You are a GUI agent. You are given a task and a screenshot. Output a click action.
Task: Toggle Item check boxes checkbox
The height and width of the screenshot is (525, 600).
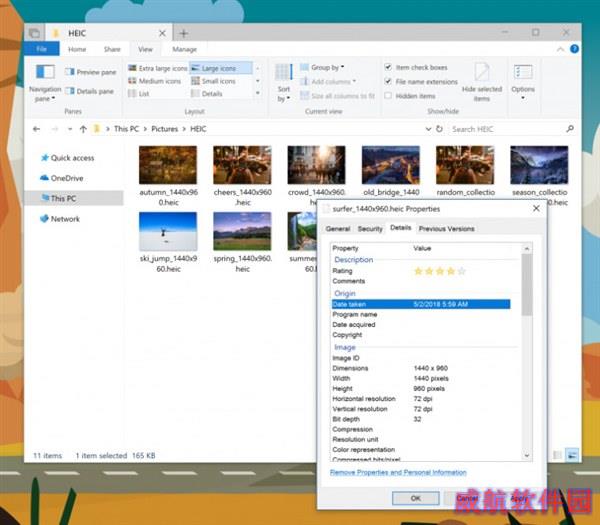388,67
